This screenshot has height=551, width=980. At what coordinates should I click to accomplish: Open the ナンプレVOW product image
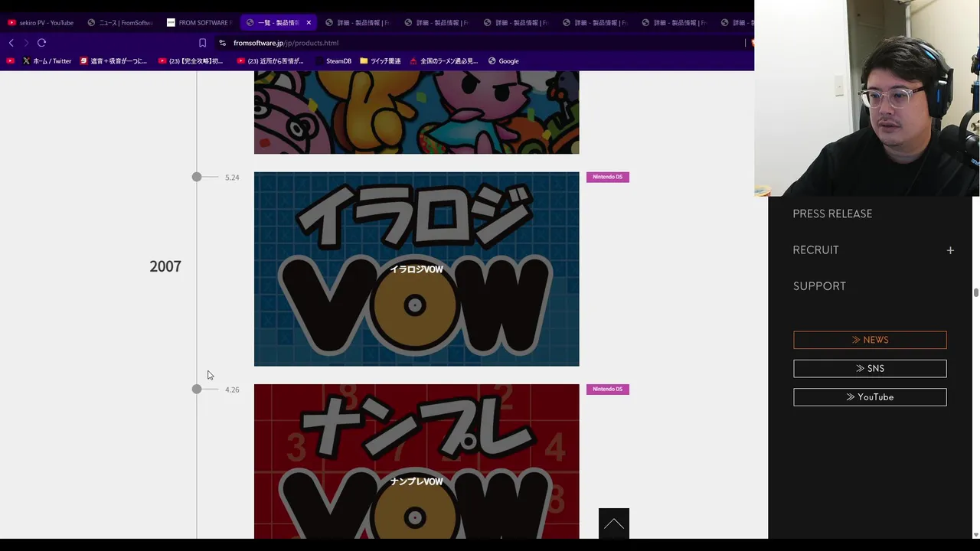point(416,461)
